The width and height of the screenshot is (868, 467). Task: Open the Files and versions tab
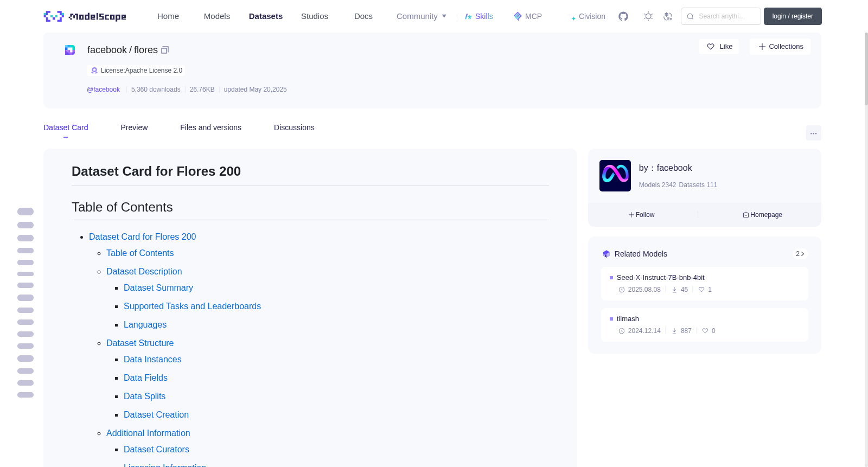[x=210, y=127]
